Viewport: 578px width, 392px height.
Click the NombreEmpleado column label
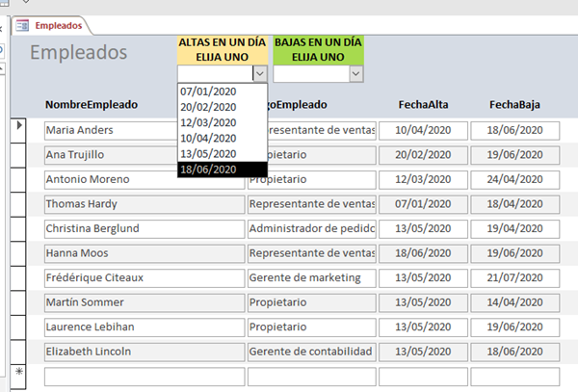[92, 105]
